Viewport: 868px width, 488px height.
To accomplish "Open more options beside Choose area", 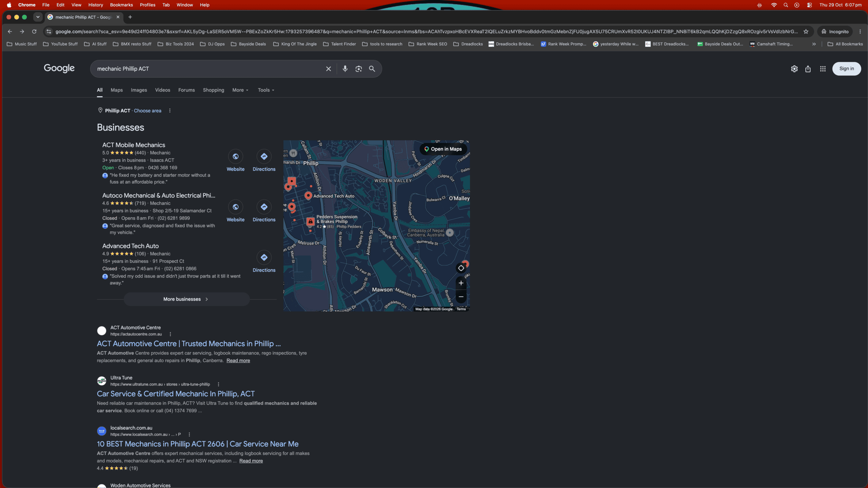I will click(170, 111).
